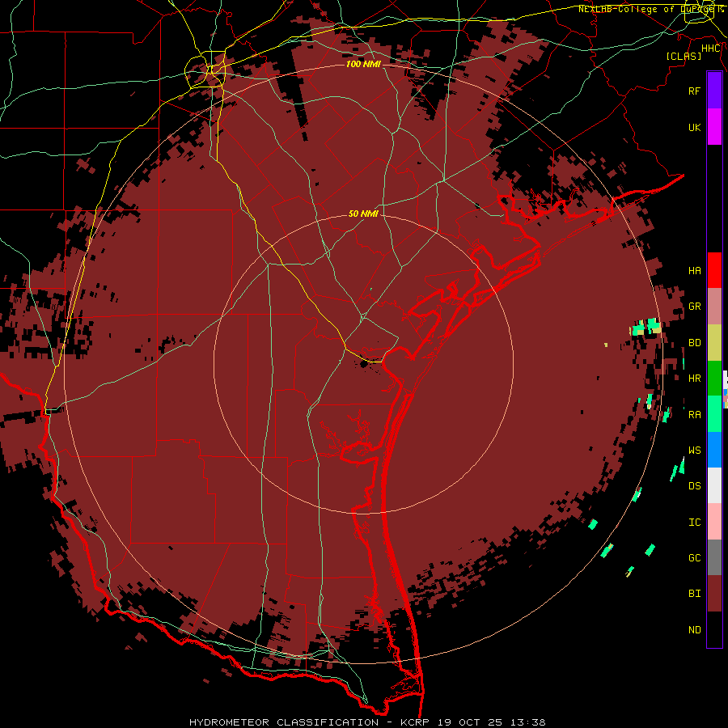Click the magenta UK legend color swatch
Viewport: 728px width, 728px height.
click(x=714, y=127)
